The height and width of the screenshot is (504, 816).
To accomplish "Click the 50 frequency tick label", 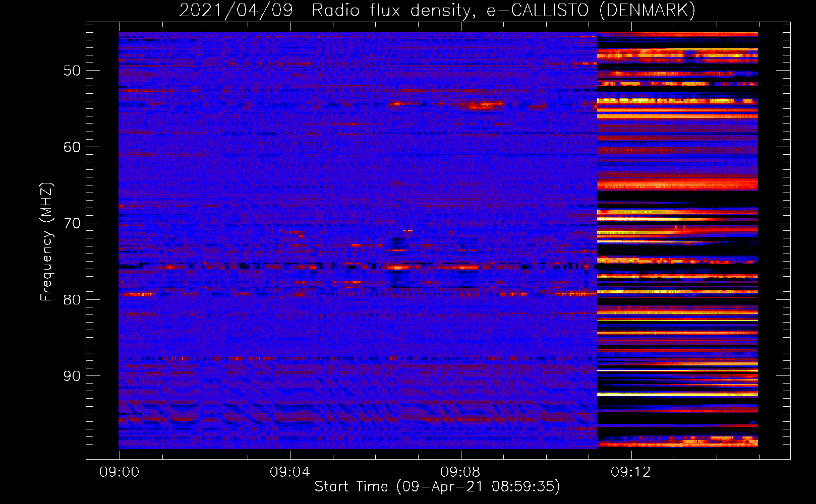I will [72, 71].
